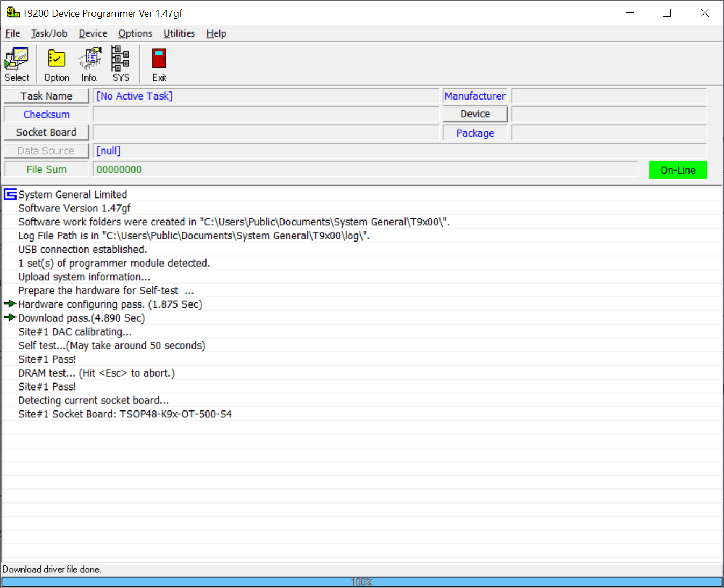
Task: Click 'Detecting current socket board...' log line
Action: pyautogui.click(x=94, y=400)
